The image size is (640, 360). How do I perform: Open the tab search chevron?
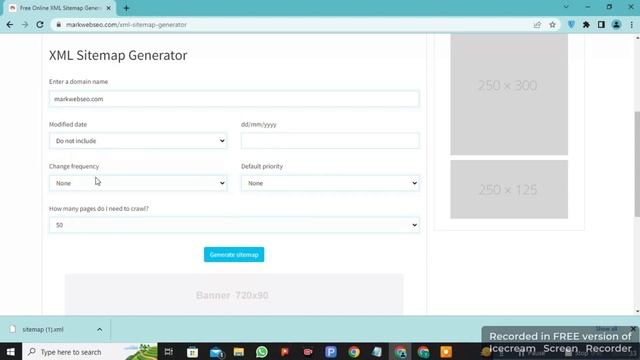tap(566, 7)
